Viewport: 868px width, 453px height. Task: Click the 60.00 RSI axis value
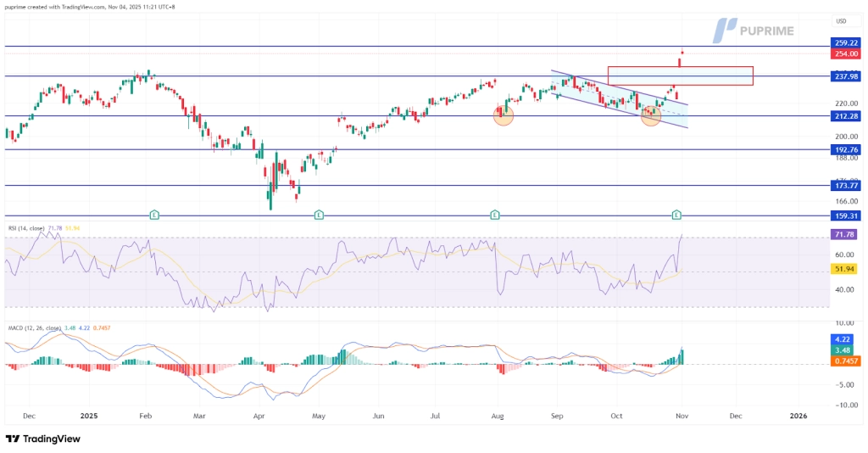point(844,255)
